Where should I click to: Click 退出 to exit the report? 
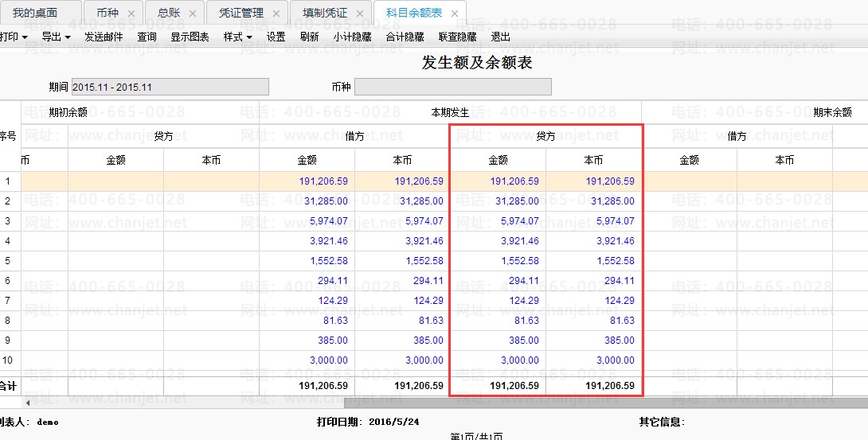pos(501,37)
